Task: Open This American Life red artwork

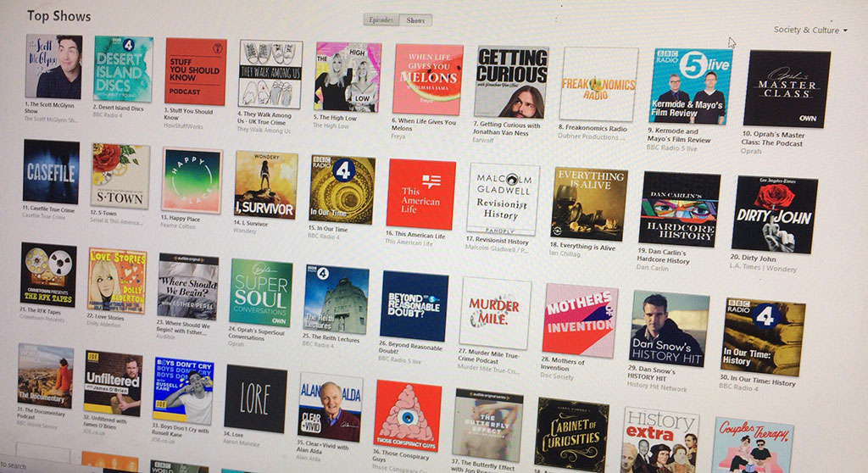Action: tap(420, 194)
